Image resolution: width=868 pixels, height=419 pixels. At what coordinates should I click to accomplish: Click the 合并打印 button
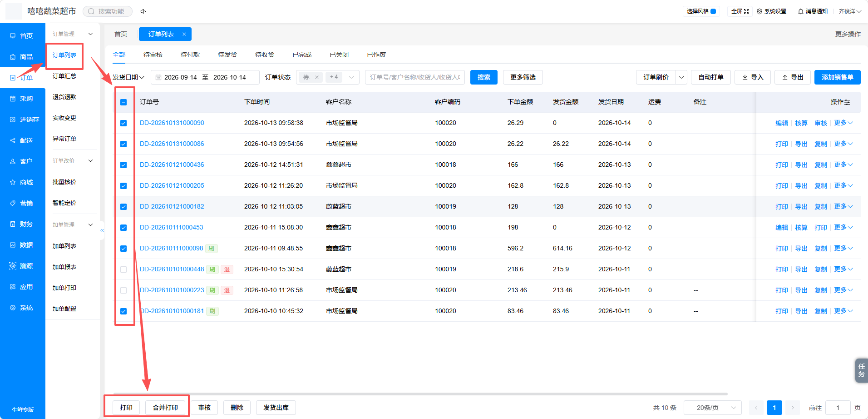tap(165, 408)
